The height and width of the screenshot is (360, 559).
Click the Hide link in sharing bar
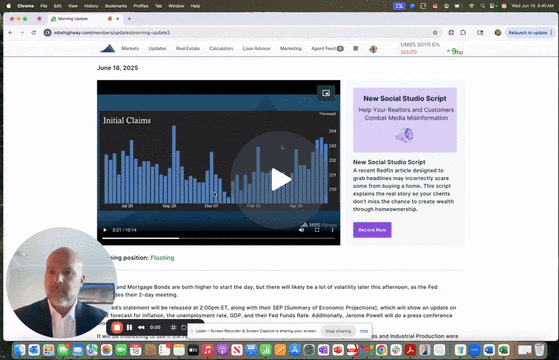[x=364, y=331]
